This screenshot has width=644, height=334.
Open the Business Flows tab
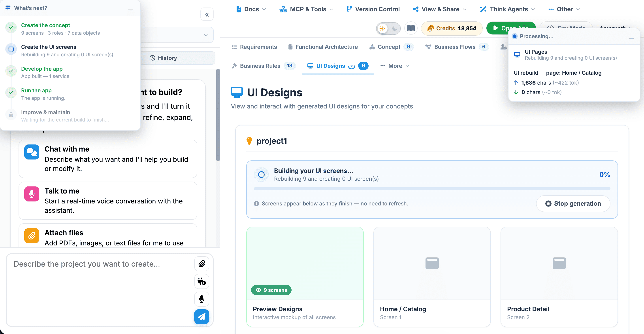457,47
